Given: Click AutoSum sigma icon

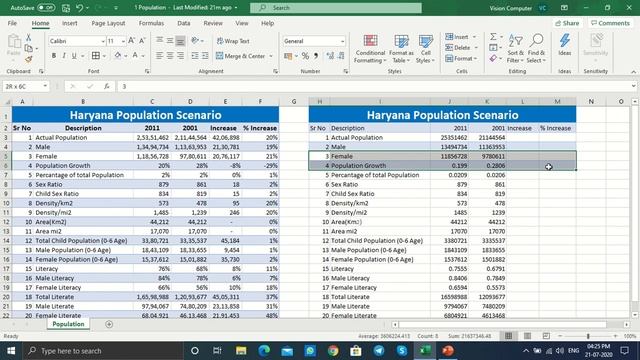Looking at the screenshot, I should click(x=493, y=37).
